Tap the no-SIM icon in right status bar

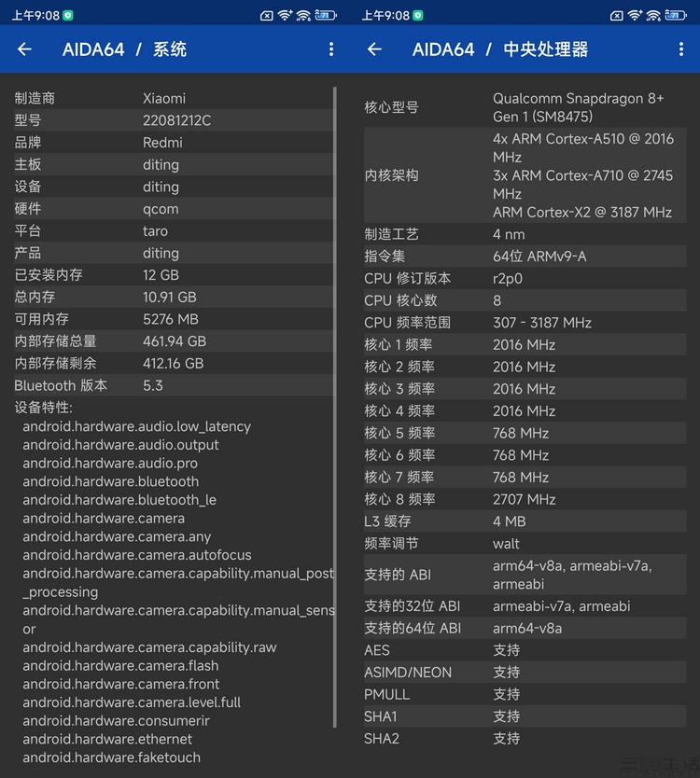(617, 16)
